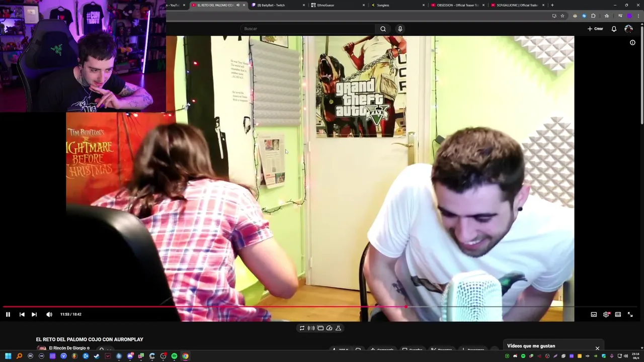Open the YouTube account avatar menu

[628, 29]
